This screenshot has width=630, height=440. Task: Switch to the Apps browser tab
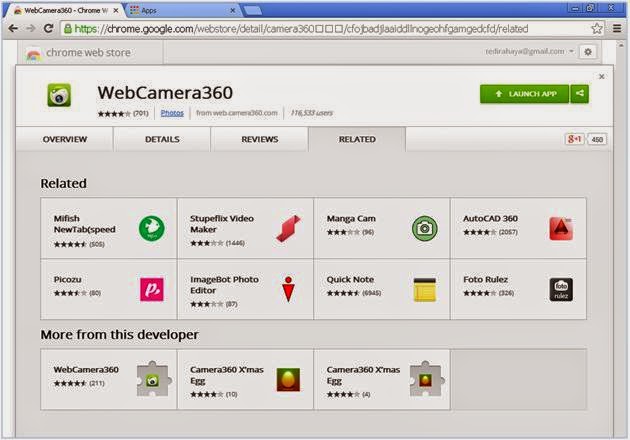point(183,10)
